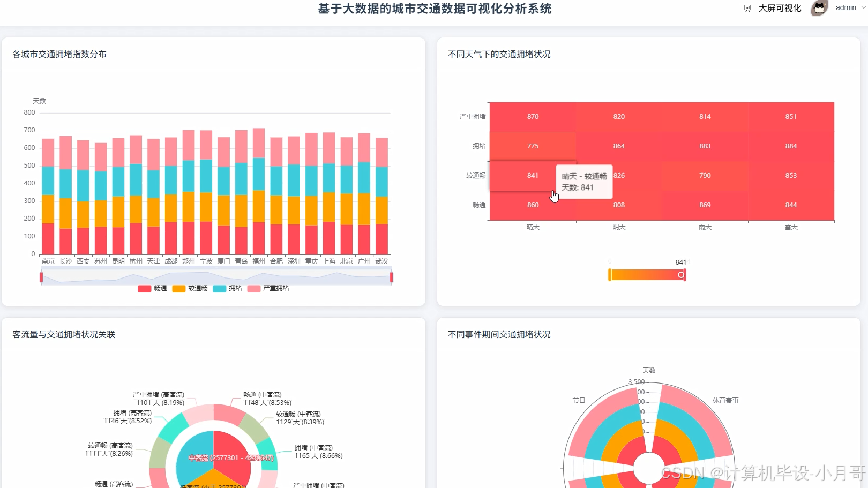Select heatmap cell 790 for 雨天 较通畅
Viewport: 868px width, 488px height.
pyautogui.click(x=705, y=176)
